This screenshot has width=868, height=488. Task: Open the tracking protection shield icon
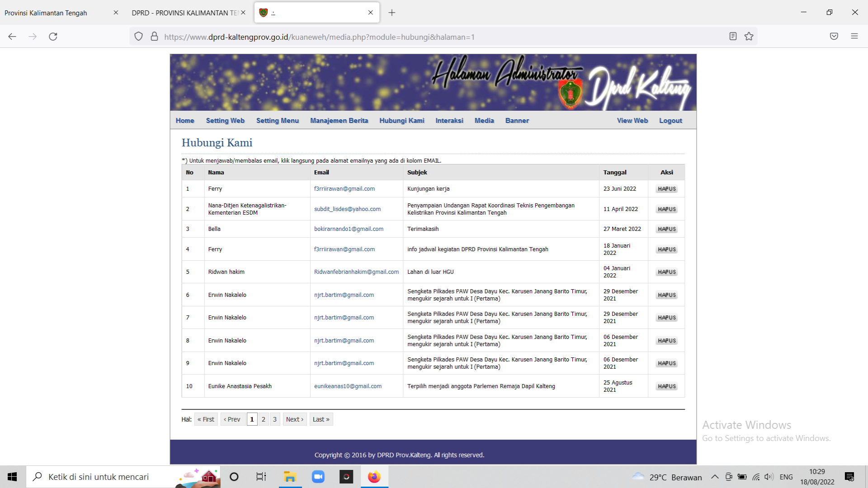point(139,37)
